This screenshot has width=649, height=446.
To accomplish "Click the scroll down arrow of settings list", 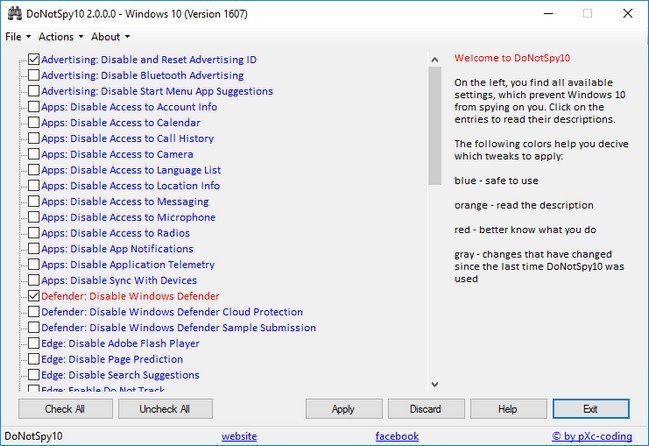I will coord(434,383).
